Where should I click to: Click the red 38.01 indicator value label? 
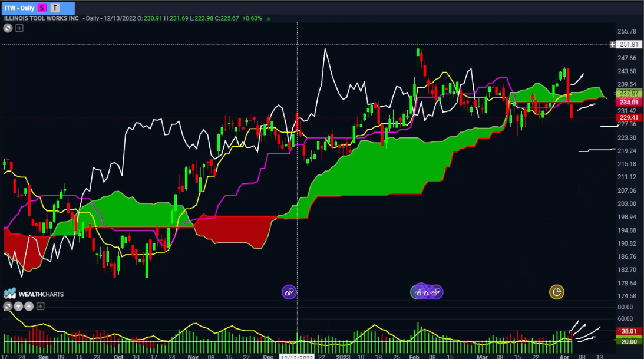click(x=629, y=331)
